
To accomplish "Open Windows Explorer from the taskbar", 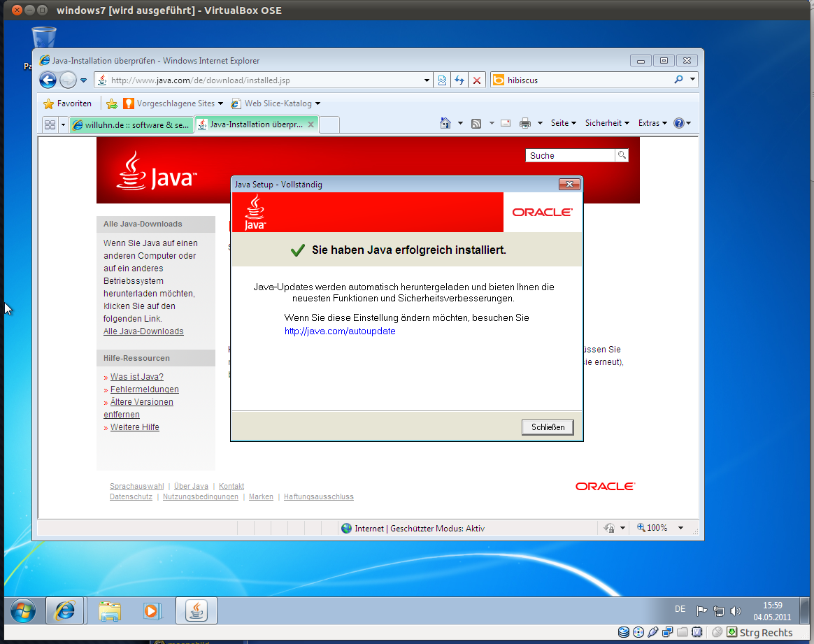I will point(110,611).
